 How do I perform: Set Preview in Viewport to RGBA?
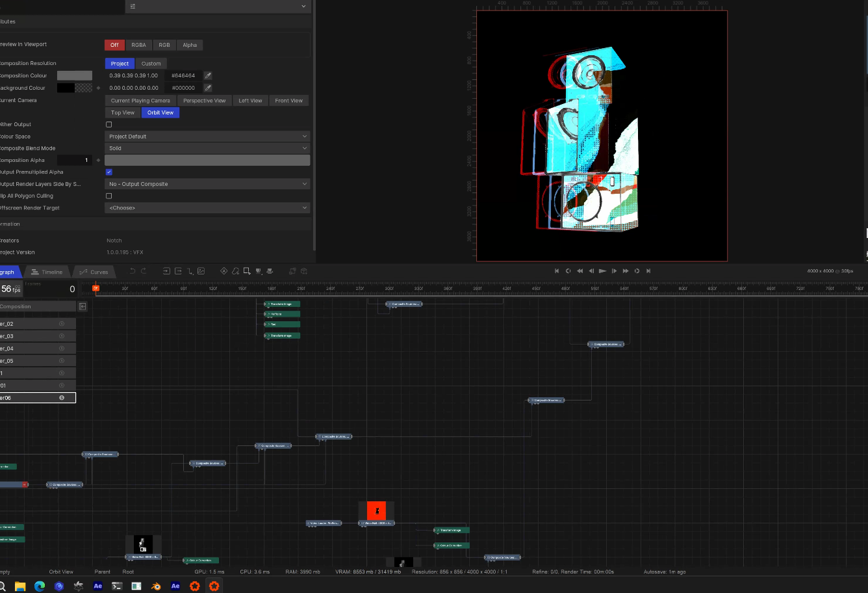139,45
